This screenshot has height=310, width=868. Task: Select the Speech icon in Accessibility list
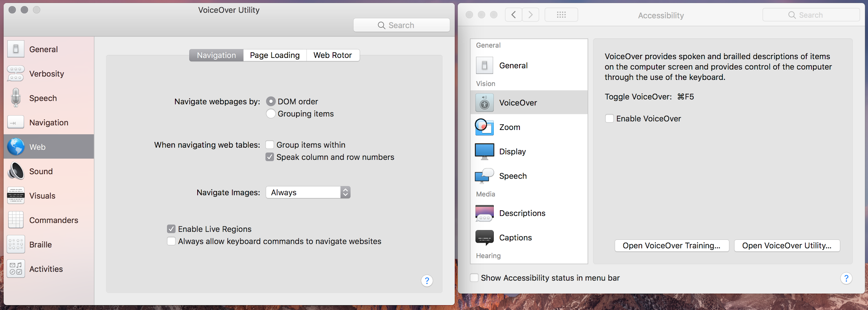pos(484,176)
